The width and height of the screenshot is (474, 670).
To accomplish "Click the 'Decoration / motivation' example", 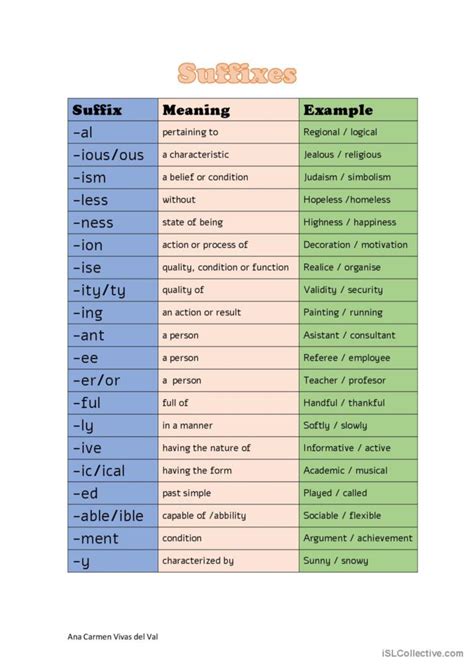I will [x=356, y=245].
